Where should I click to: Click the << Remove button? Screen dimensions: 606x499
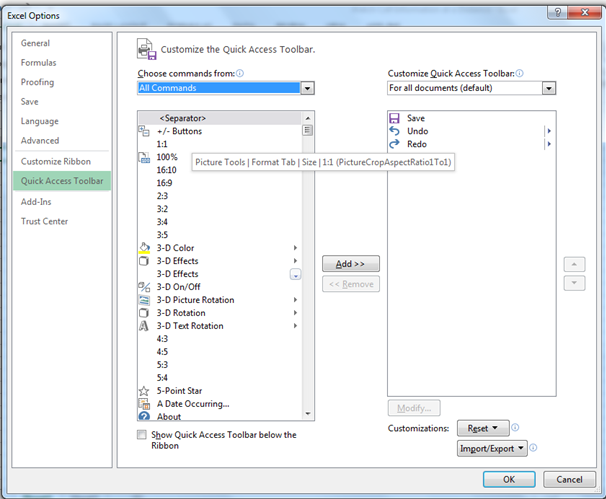pyautogui.click(x=351, y=284)
